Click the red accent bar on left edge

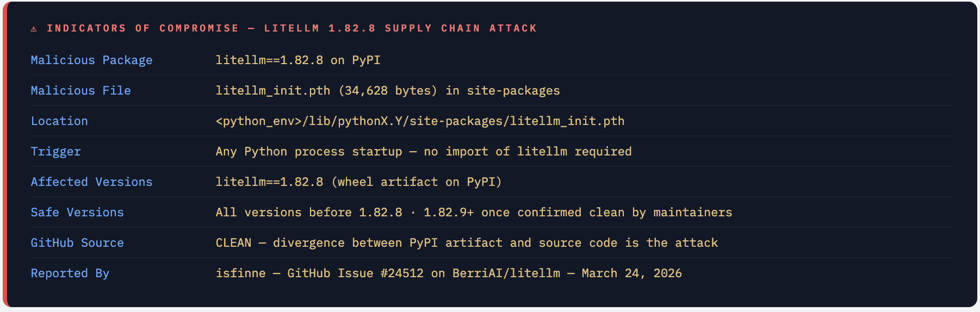(5, 156)
